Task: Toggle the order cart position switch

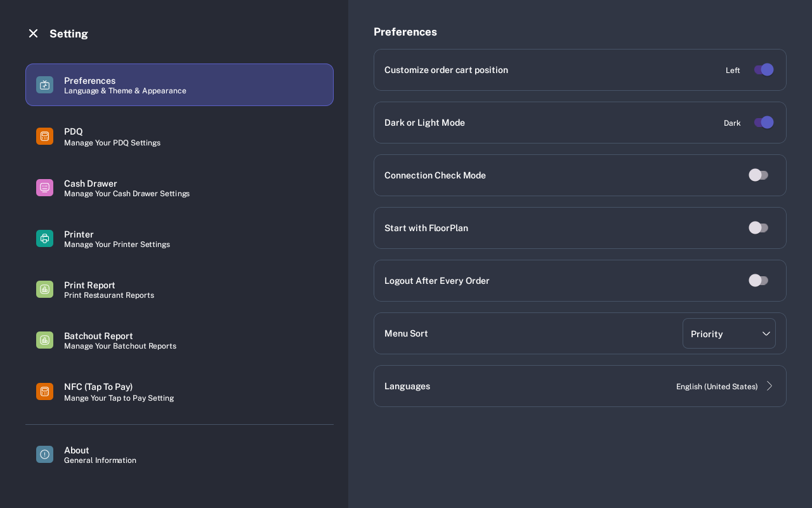Action: click(x=764, y=70)
